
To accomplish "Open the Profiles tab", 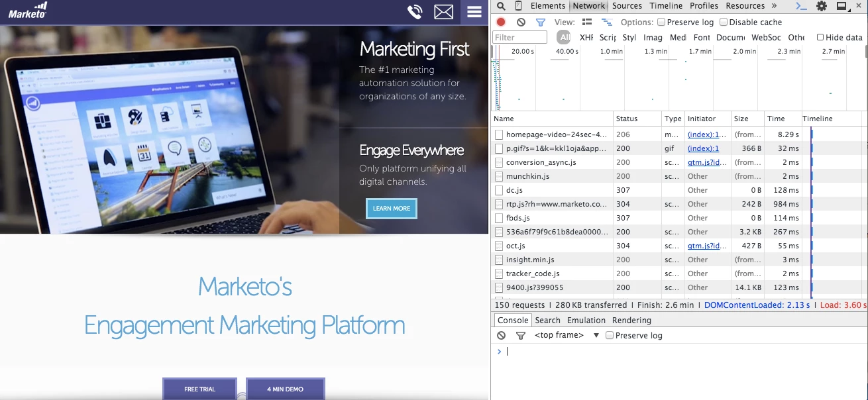I will [x=704, y=6].
